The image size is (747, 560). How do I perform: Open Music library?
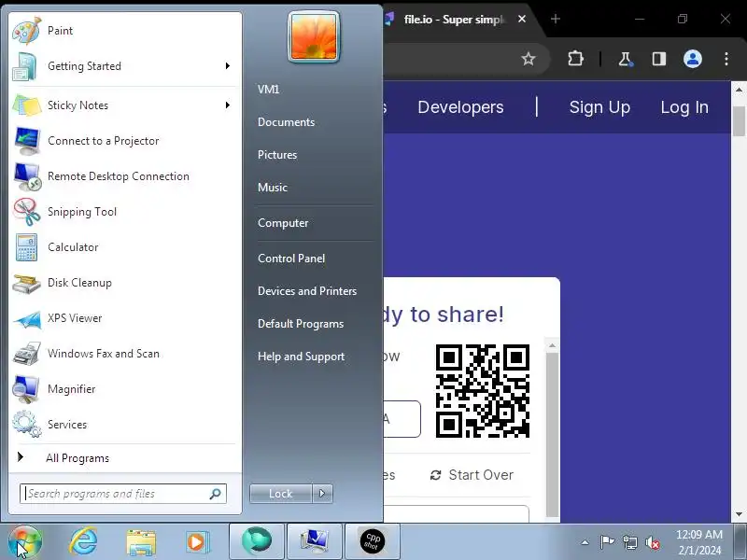273,188
